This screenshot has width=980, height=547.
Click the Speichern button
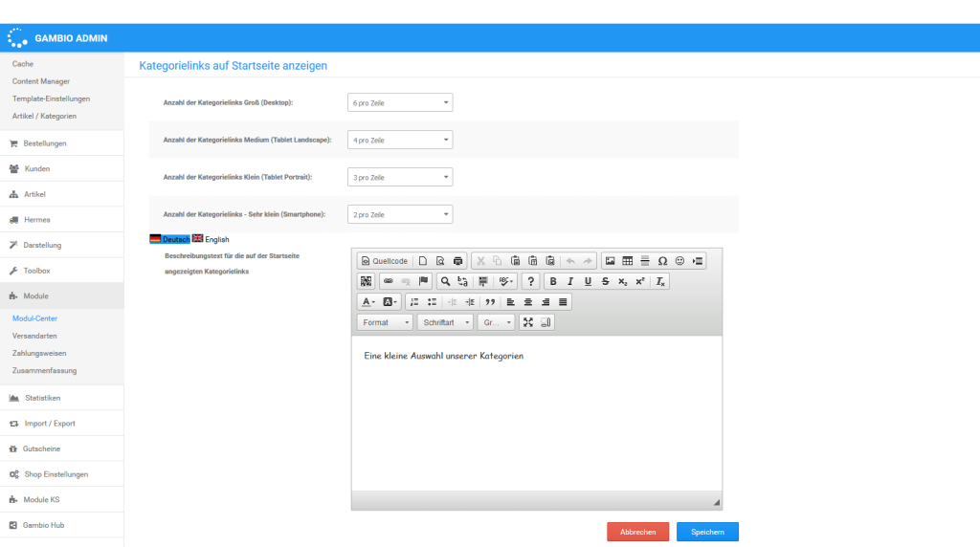pyautogui.click(x=707, y=533)
